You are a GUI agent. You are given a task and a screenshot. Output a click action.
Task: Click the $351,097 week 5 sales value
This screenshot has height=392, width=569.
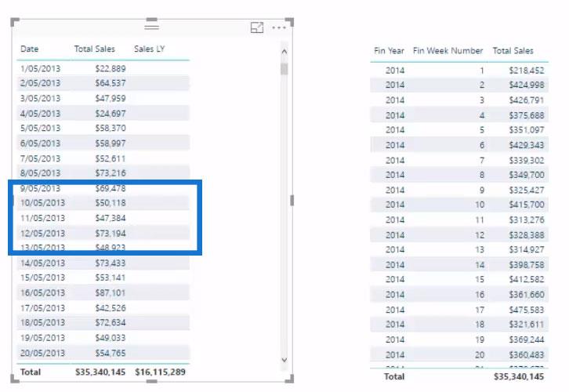[526, 130]
